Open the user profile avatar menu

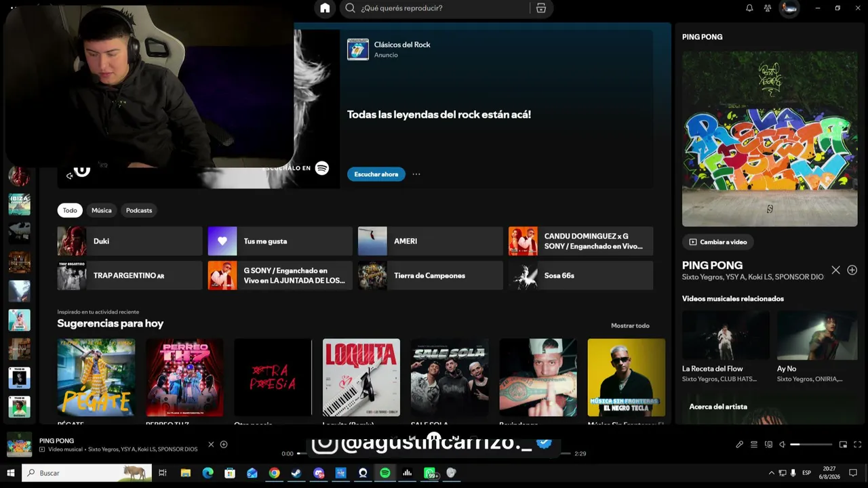789,8
